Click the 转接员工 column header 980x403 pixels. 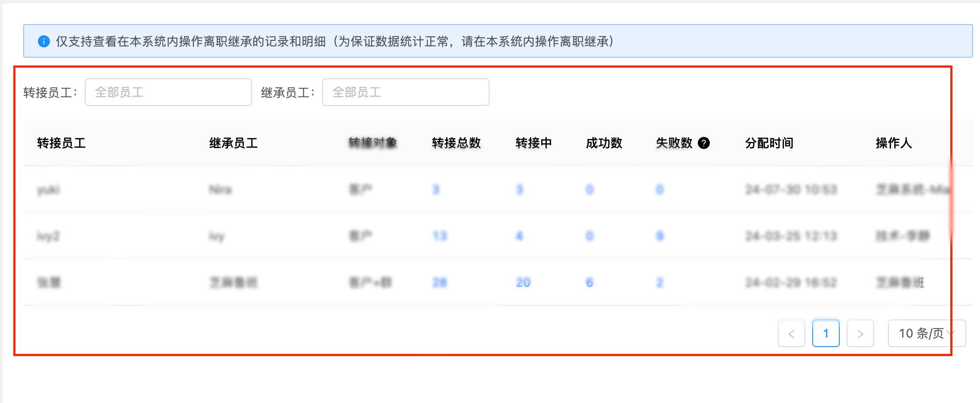(x=62, y=143)
